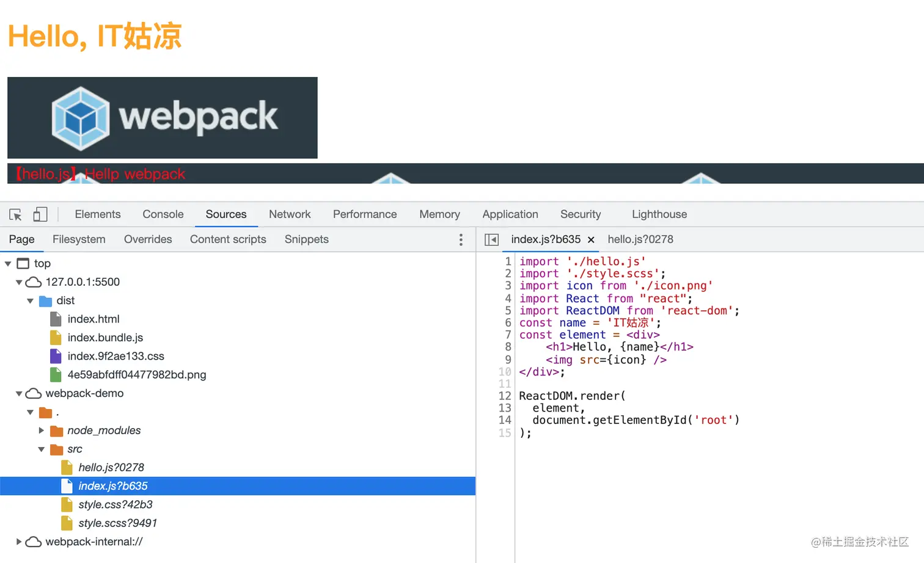Image resolution: width=924 pixels, height=563 pixels.
Task: Click the "document.getElementById('root')" code line
Action: click(636, 420)
